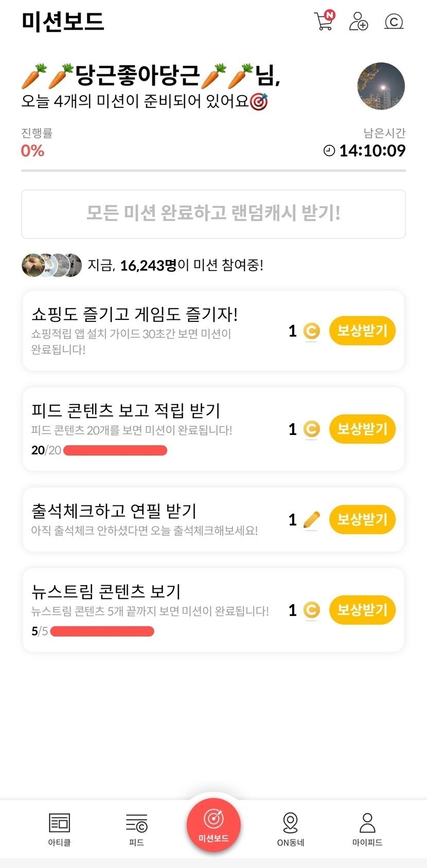
Task: Claim reward for the Newstream content mission
Action: [x=362, y=610]
